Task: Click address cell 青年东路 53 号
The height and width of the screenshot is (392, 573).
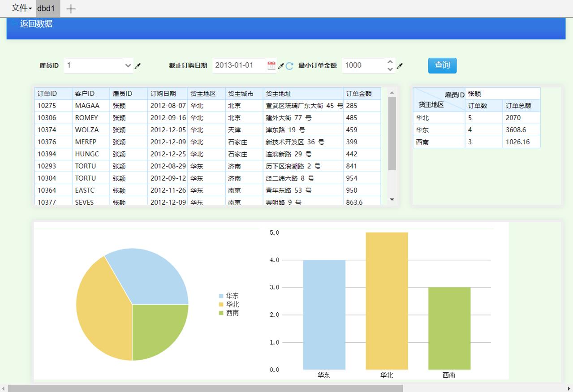Action: click(303, 190)
